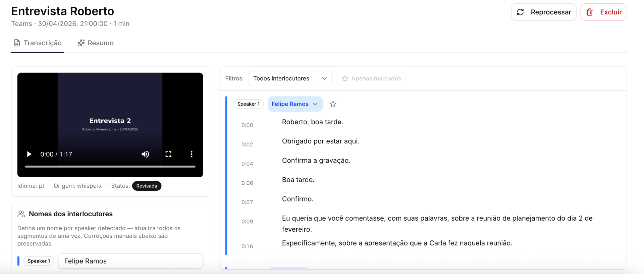Jump to timestamp 0:04

pos(247,164)
